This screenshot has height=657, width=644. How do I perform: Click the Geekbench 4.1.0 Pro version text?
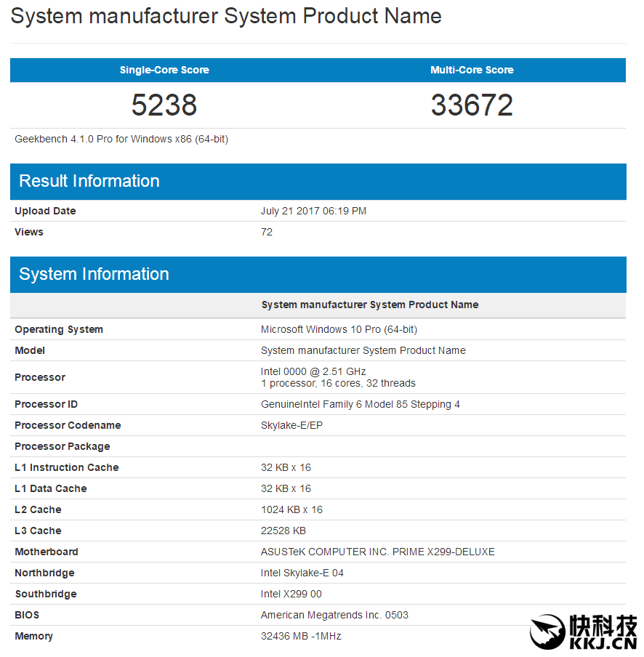[x=121, y=139]
